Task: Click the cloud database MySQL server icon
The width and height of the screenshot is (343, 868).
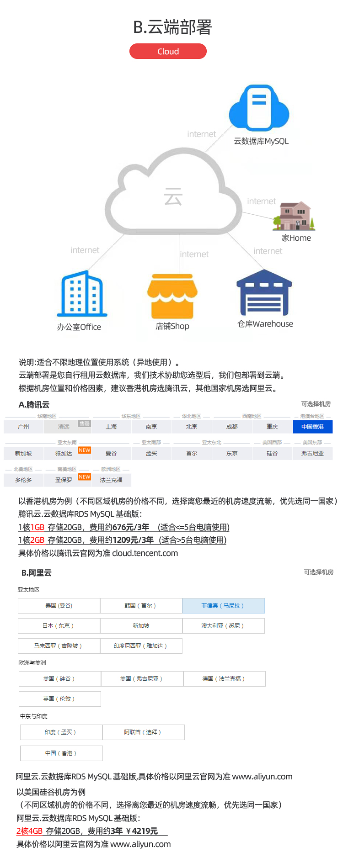Action: click(x=259, y=108)
